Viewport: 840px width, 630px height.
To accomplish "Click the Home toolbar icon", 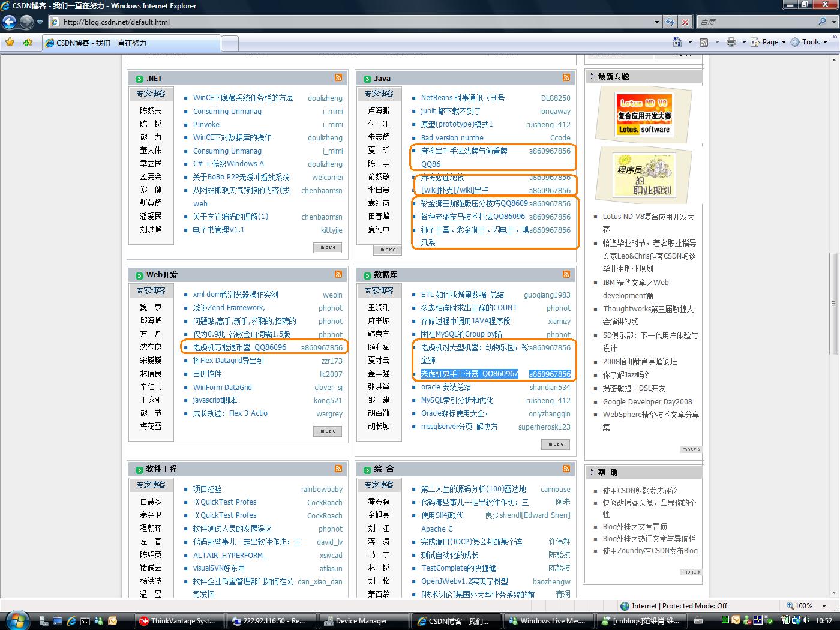I will coord(677,42).
